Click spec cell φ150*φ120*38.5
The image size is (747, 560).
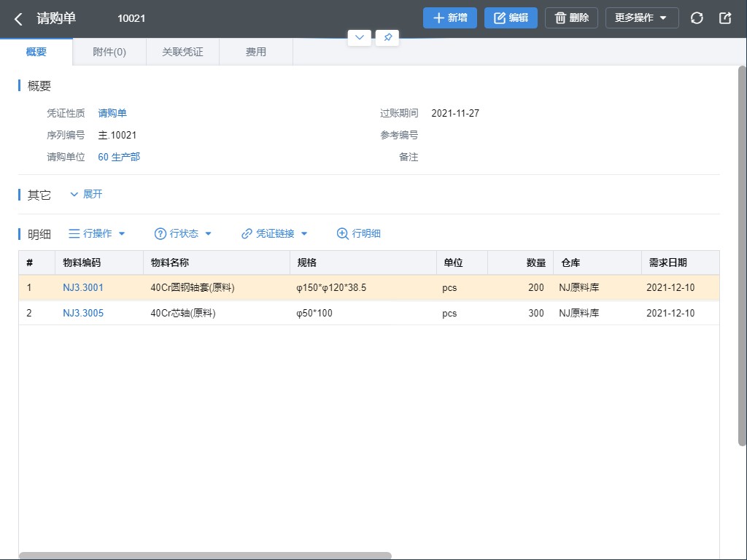[x=331, y=287]
